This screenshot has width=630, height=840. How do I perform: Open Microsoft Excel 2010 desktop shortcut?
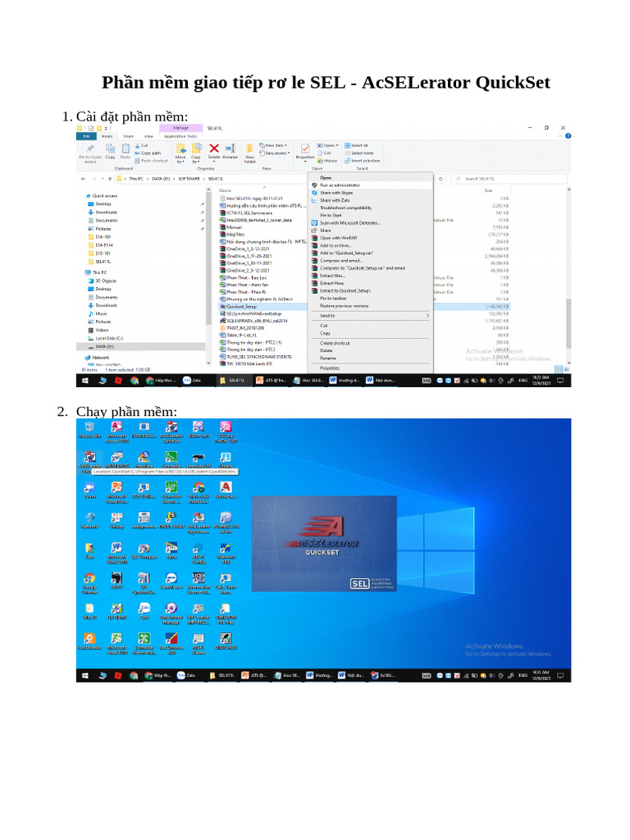pos(116,643)
